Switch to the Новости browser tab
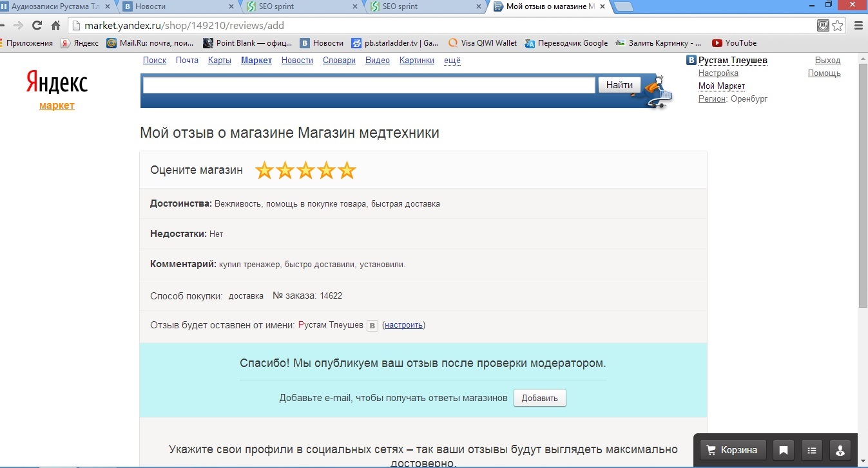Image resolution: width=868 pixels, height=468 pixels. pyautogui.click(x=177, y=6)
